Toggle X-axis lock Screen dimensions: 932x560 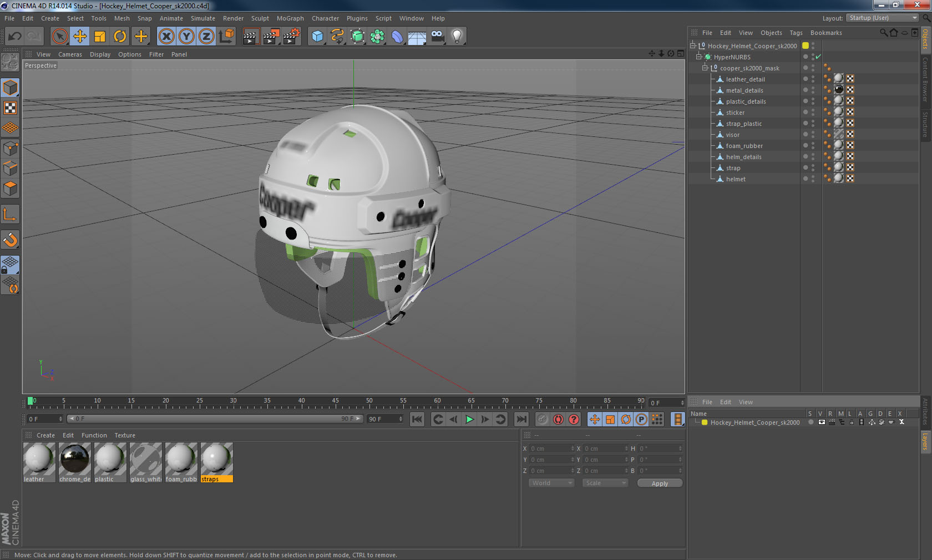click(x=166, y=37)
